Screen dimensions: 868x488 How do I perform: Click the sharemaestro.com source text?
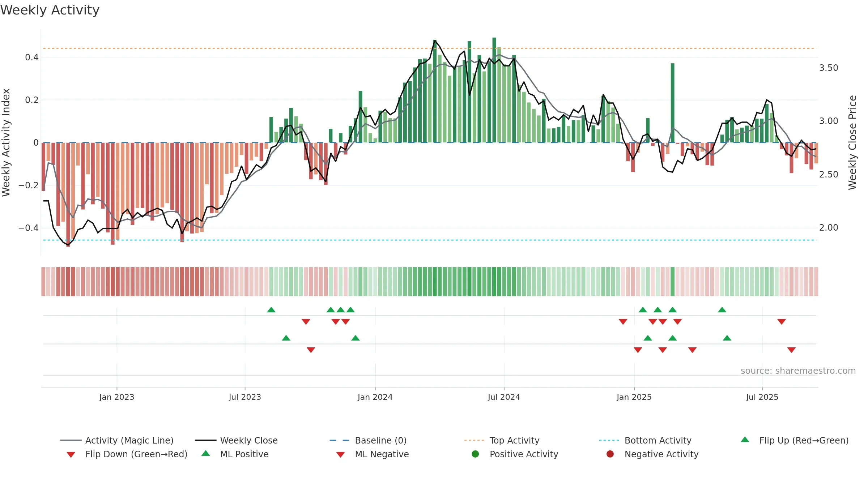[x=798, y=371]
